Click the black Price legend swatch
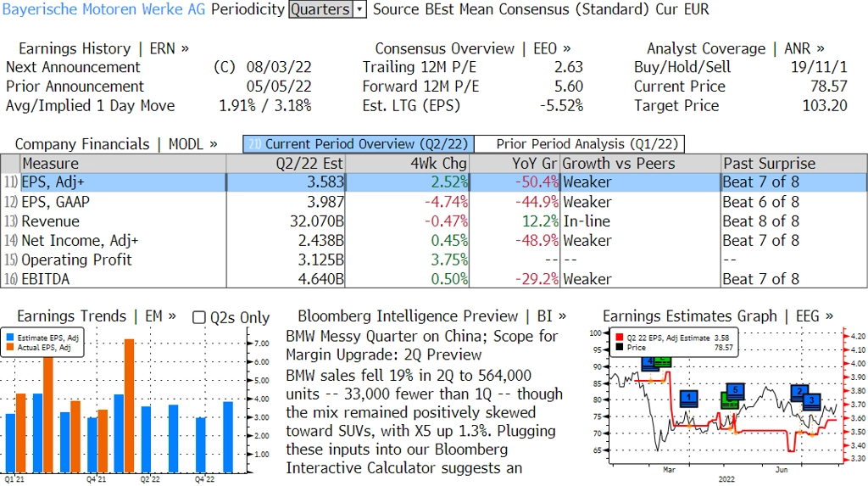 coord(620,348)
